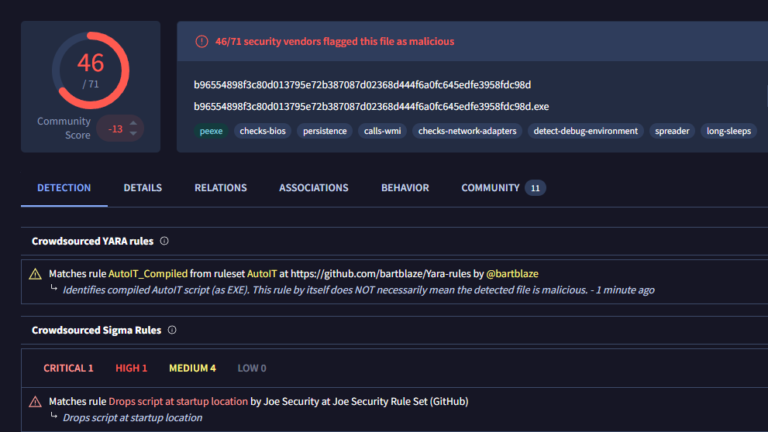The image size is (768, 432).
Task: Go to the BEHAVIOR tab
Action: tap(405, 188)
